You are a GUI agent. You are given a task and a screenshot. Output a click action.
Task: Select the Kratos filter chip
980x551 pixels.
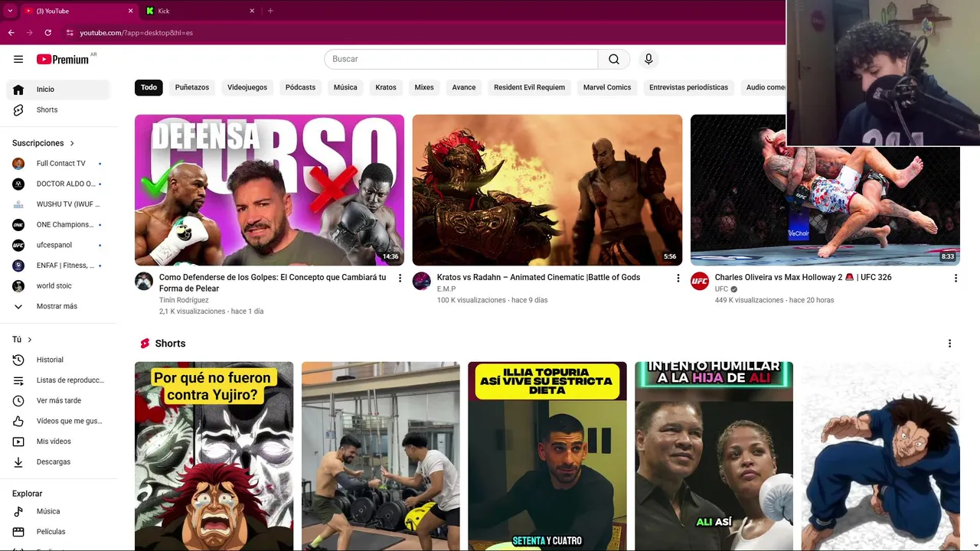click(x=386, y=87)
